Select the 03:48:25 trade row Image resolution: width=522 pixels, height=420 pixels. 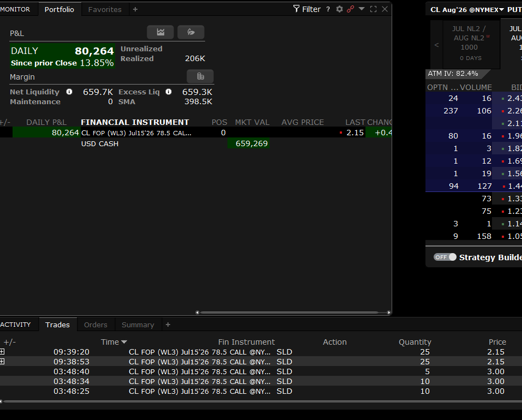pos(261,391)
